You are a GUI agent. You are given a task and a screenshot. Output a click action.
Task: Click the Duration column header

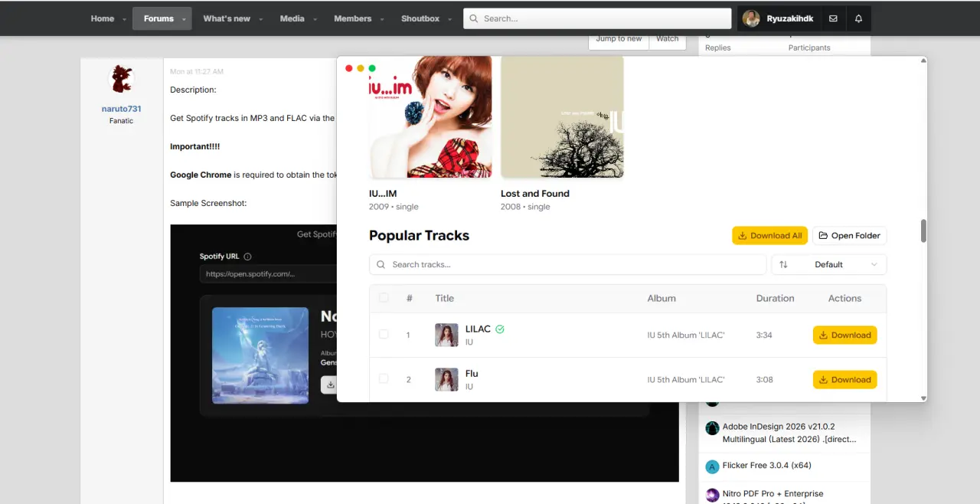[775, 298]
